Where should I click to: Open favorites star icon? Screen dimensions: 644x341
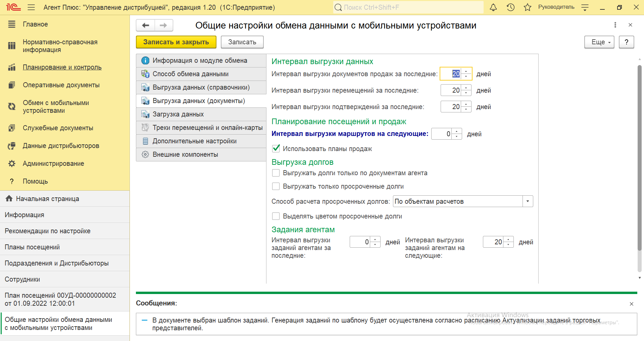528,7
